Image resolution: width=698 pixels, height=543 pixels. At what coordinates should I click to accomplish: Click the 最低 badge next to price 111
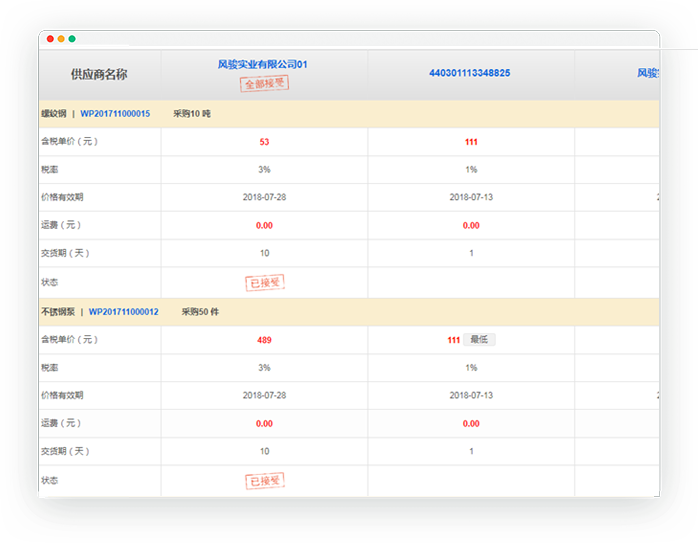(x=479, y=340)
